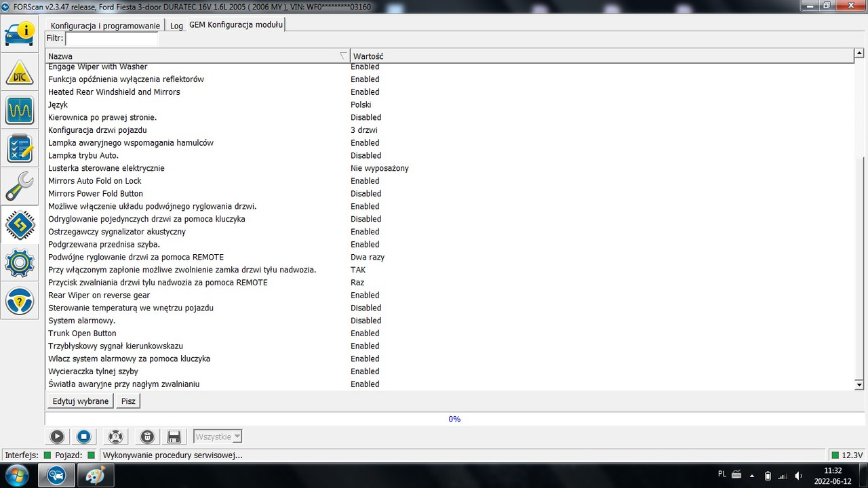868x488 pixels.
Task: Sort by the Wartość column header
Action: tap(601, 56)
